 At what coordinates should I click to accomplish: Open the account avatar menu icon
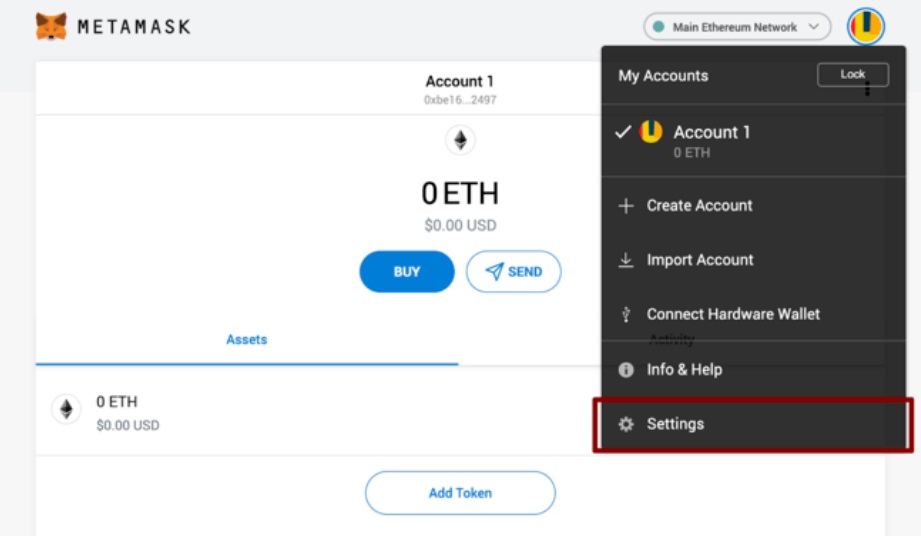(866, 26)
